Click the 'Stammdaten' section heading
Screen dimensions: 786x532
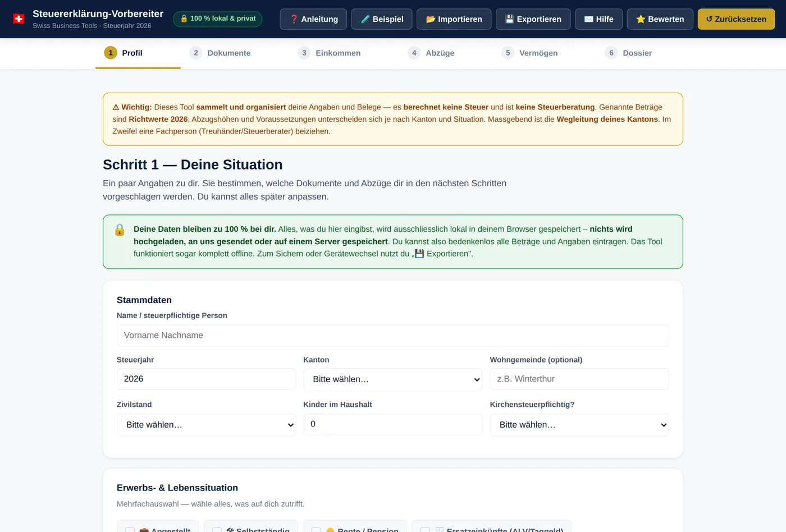144,300
